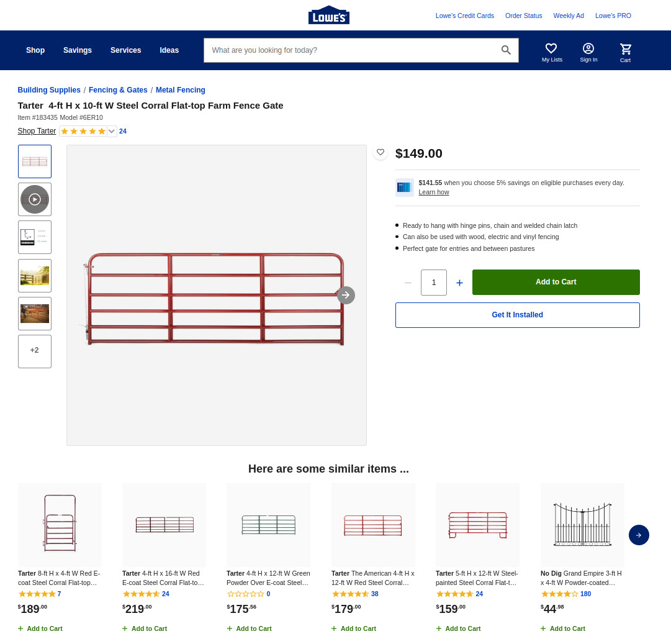Viewport: 671px width, 644px height.
Task: Expand the Services menu
Action: pos(125,50)
